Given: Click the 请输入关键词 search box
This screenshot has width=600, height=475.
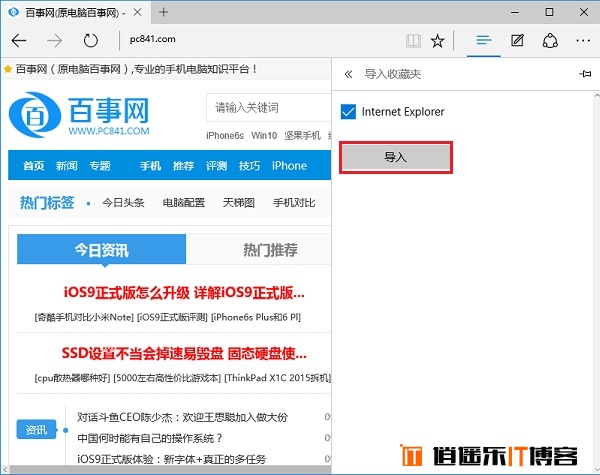Looking at the screenshot, I should [268, 108].
